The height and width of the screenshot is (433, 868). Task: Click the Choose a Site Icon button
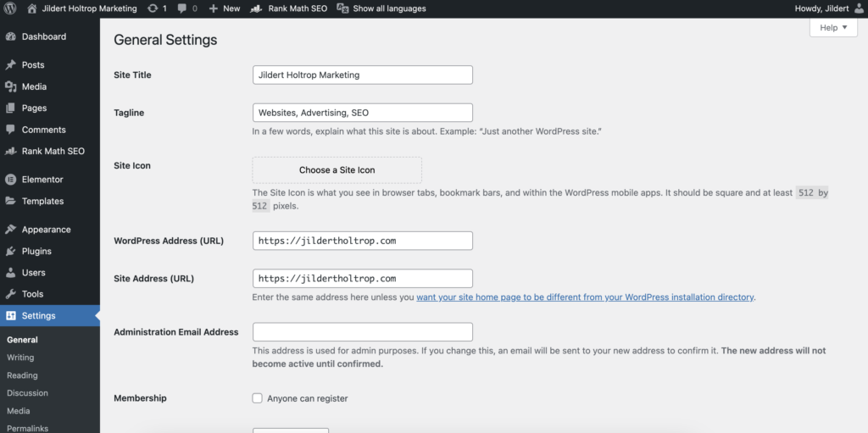point(337,170)
